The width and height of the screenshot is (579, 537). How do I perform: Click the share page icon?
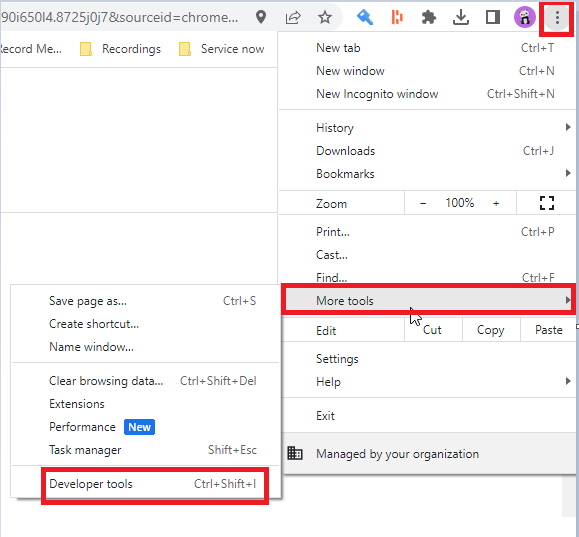tap(293, 17)
